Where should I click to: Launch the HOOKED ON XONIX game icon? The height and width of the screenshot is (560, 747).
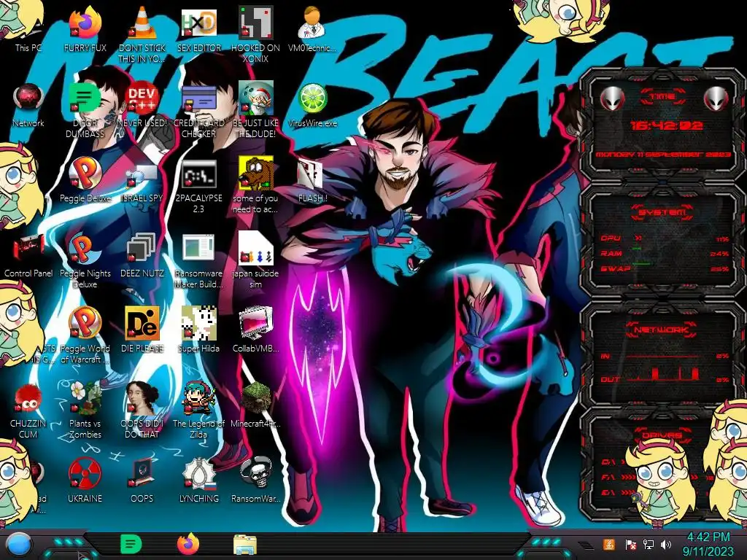[x=256, y=34]
